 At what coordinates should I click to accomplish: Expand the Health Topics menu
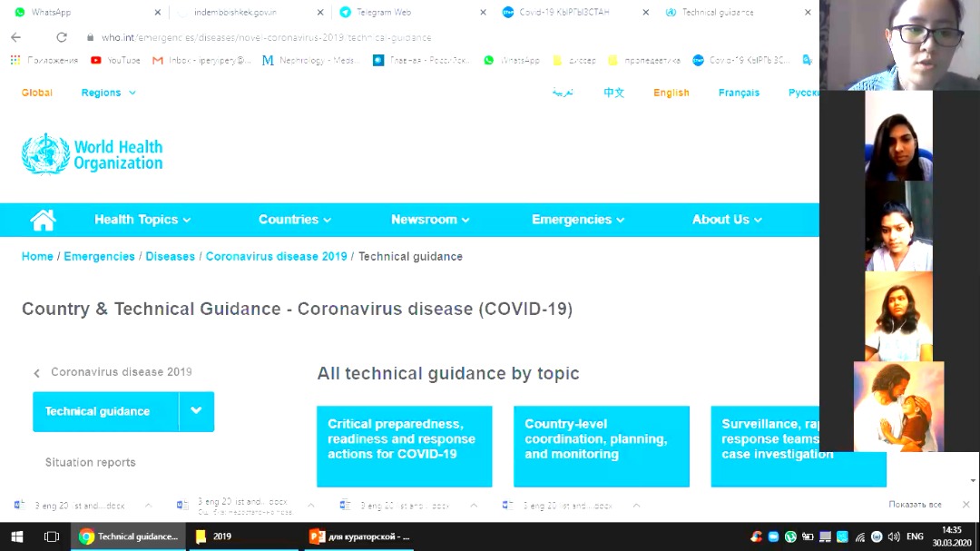click(x=142, y=220)
